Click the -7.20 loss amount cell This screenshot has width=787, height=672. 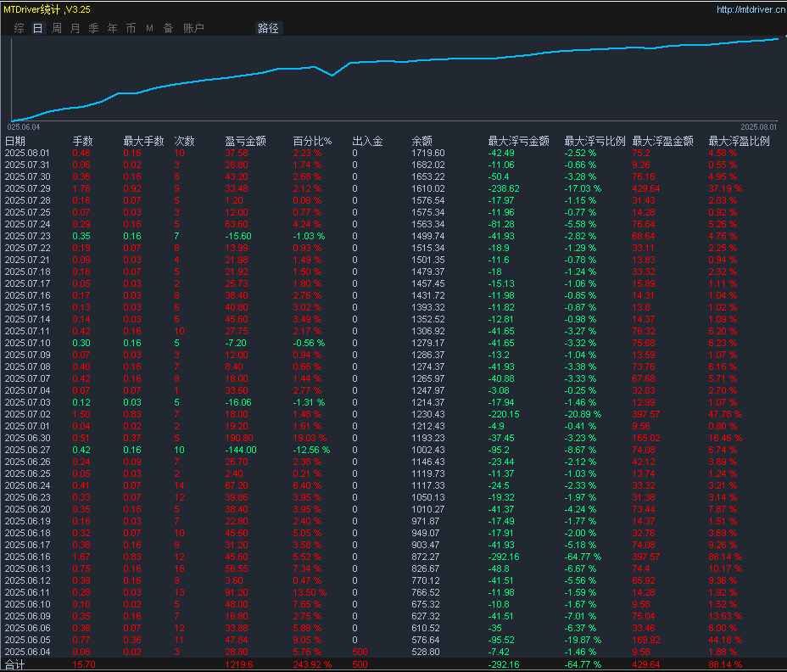[x=236, y=343]
